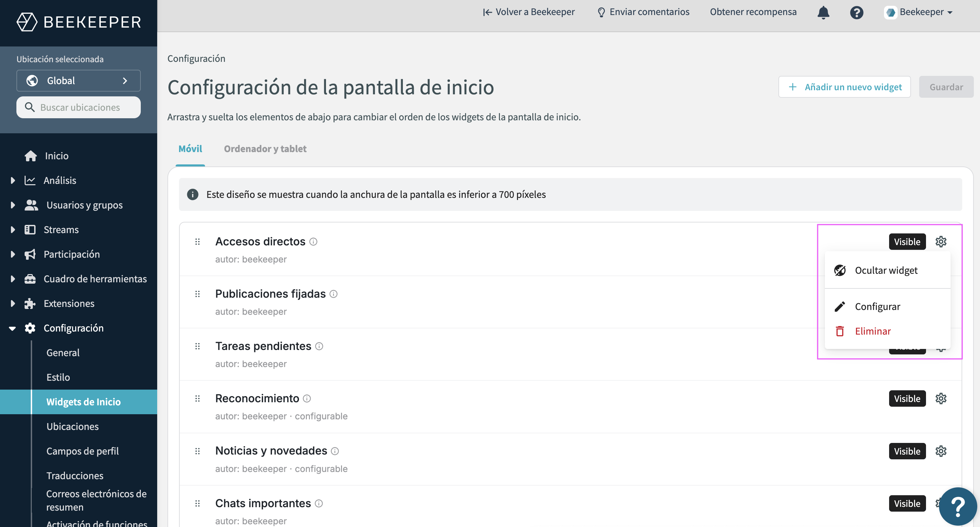Click drag handle of Noticias y novedades row
980x527 pixels.
pyautogui.click(x=198, y=451)
